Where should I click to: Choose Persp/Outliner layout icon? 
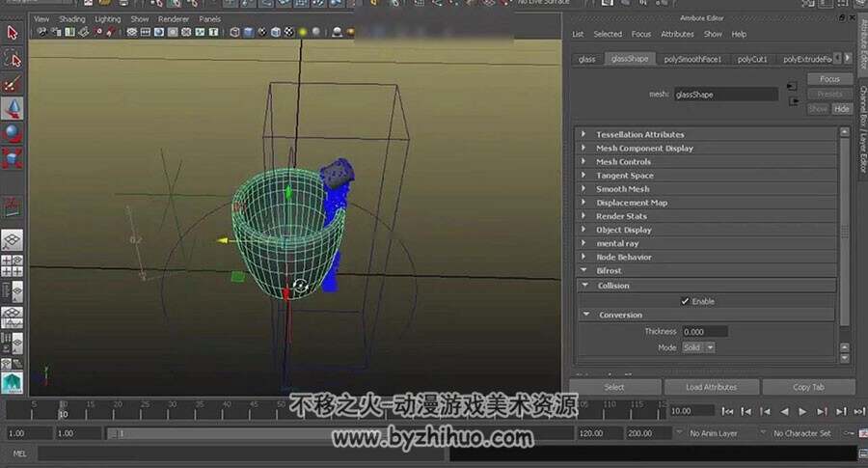tap(13, 291)
